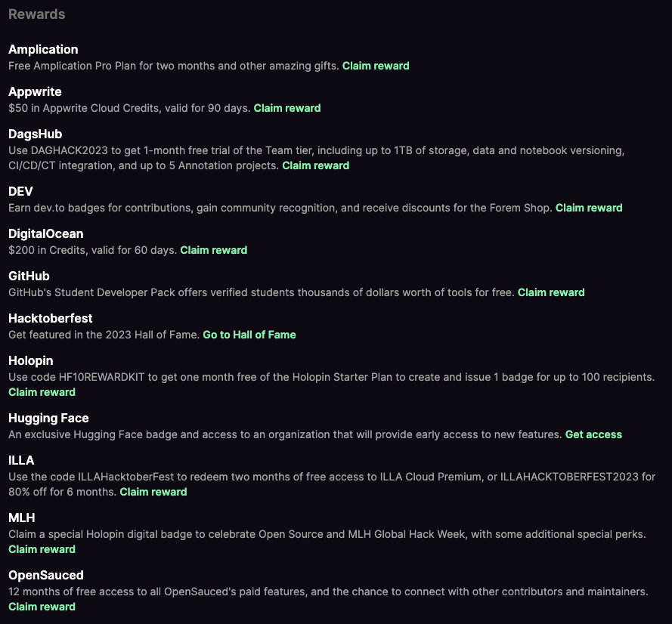Click the Rewards section heading
This screenshot has height=624, width=672.
tap(37, 14)
